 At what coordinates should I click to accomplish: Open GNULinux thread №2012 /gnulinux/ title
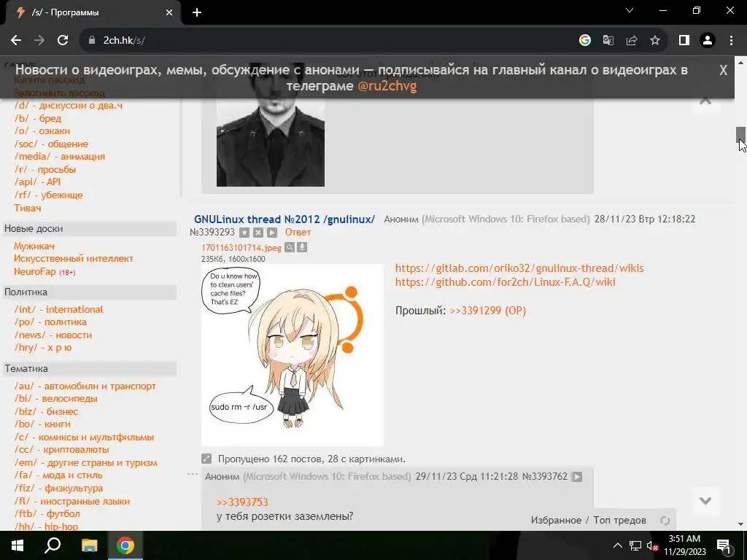click(x=285, y=219)
